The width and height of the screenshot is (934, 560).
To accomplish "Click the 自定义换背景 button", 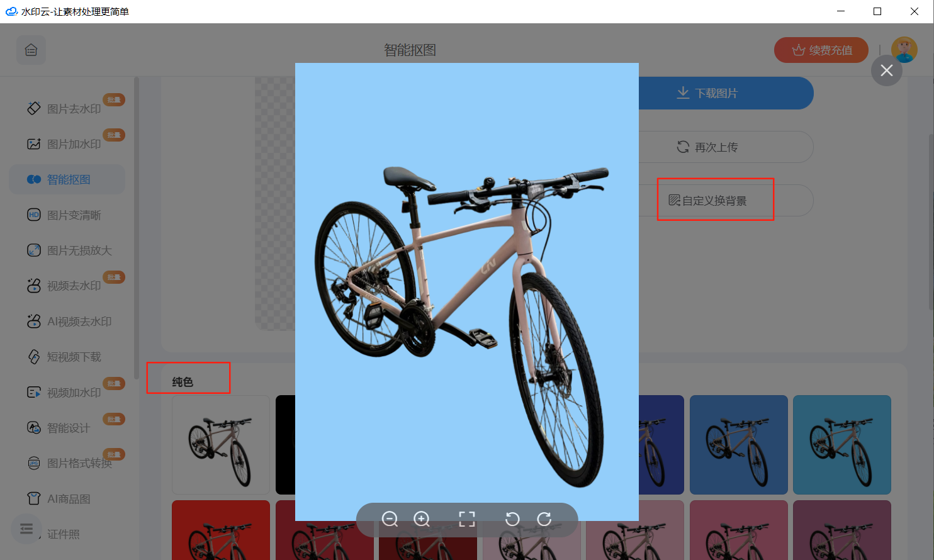I will click(x=726, y=201).
